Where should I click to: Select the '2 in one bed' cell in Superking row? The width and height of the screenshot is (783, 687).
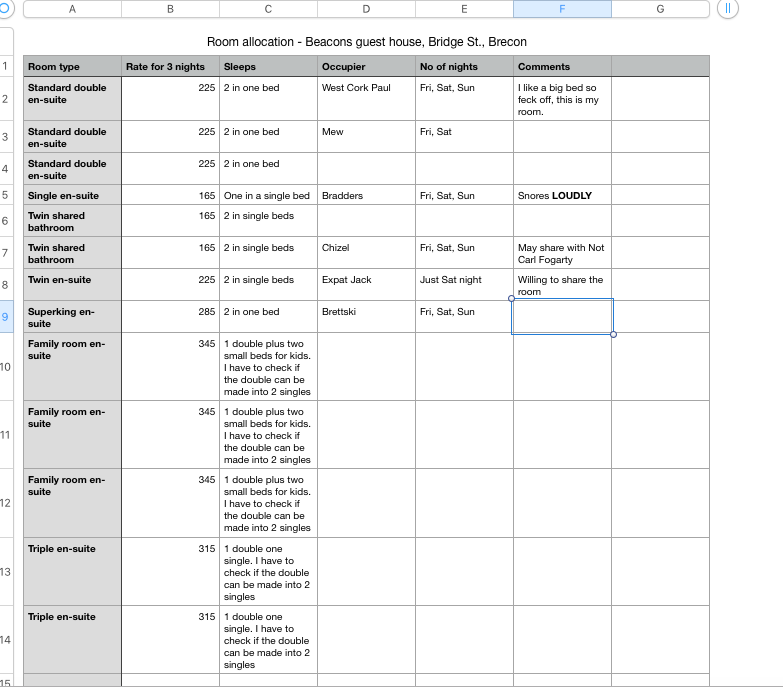pos(268,317)
